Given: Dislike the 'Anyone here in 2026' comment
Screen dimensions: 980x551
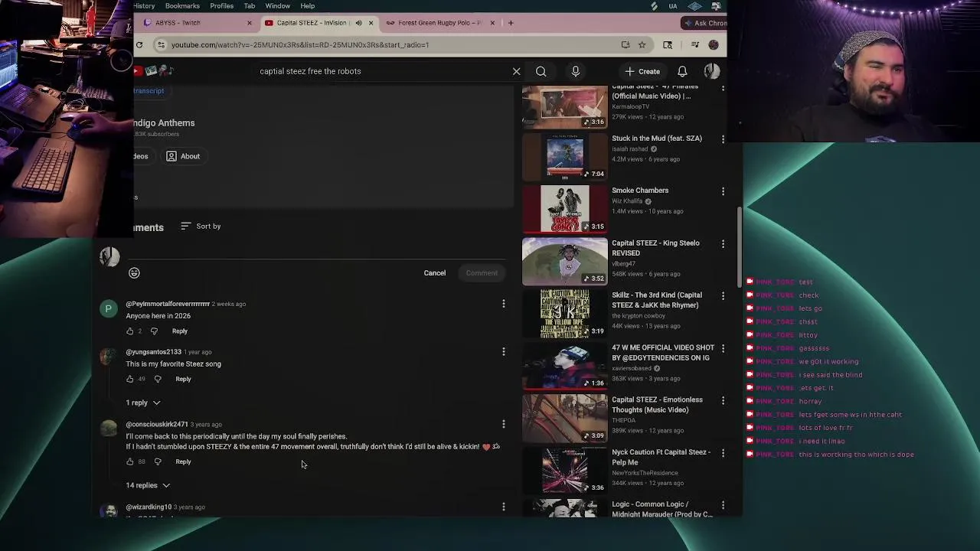Looking at the screenshot, I should [154, 331].
